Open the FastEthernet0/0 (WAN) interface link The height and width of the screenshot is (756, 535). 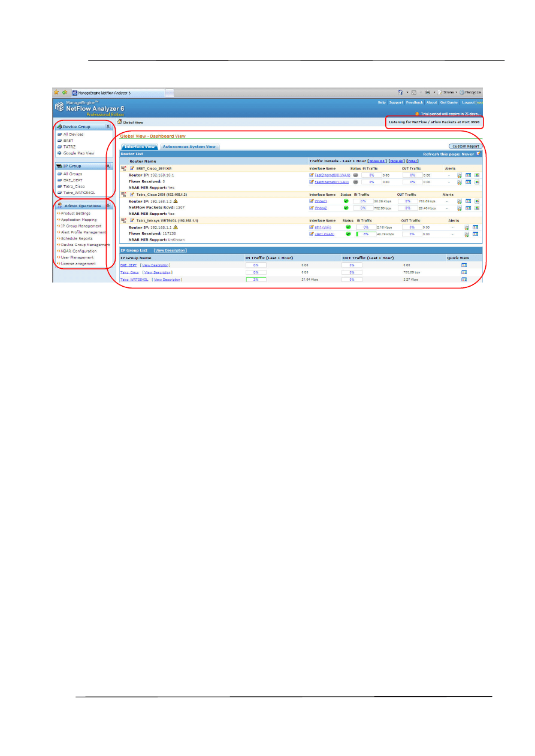pos(332,175)
